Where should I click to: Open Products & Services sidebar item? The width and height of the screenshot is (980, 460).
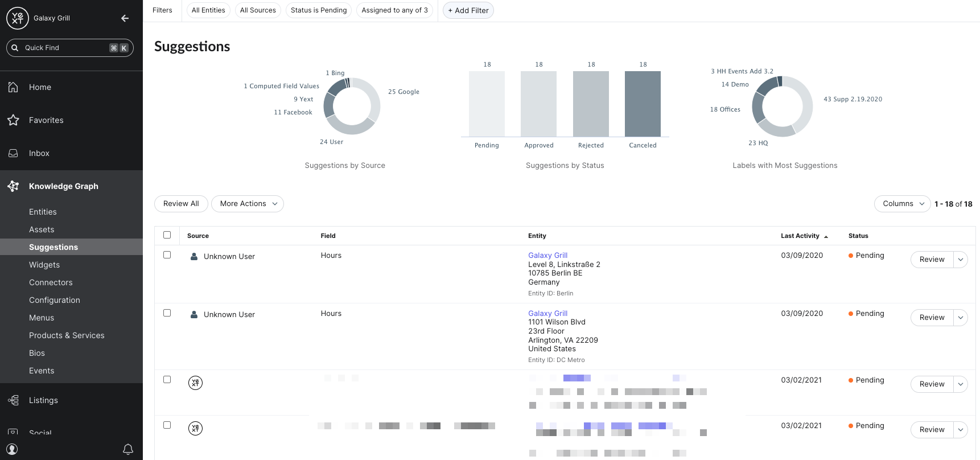(x=67, y=335)
